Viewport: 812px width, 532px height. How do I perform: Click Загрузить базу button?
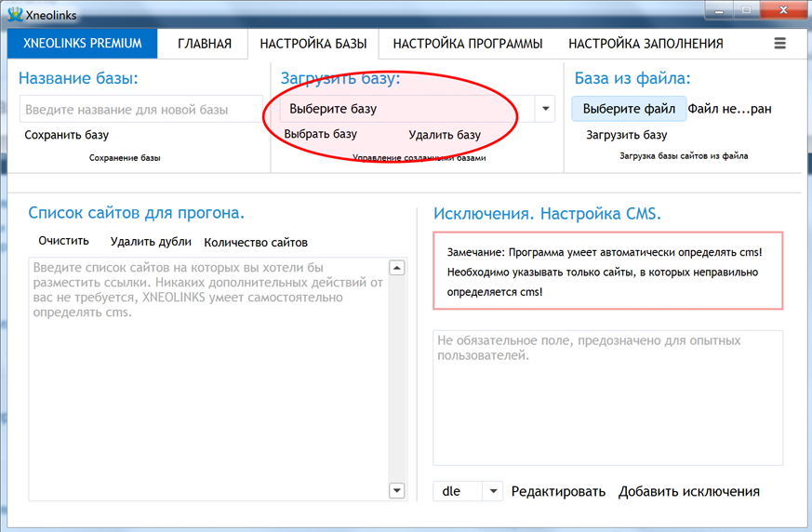tap(627, 135)
